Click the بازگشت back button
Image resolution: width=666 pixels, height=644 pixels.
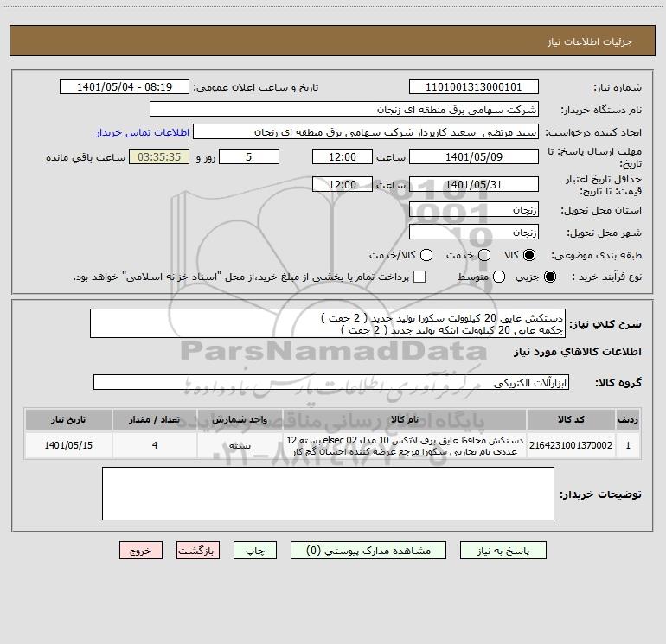[198, 551]
